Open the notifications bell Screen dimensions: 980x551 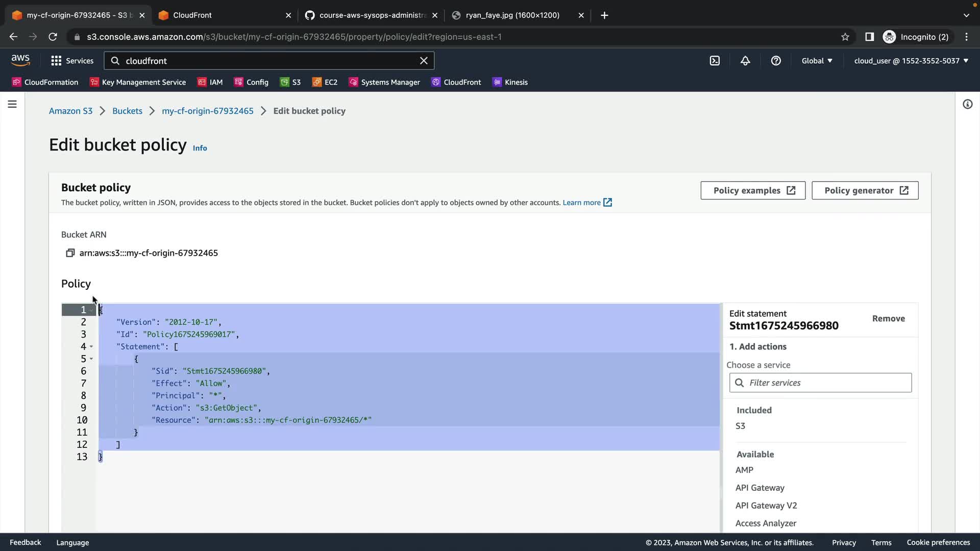pos(745,61)
